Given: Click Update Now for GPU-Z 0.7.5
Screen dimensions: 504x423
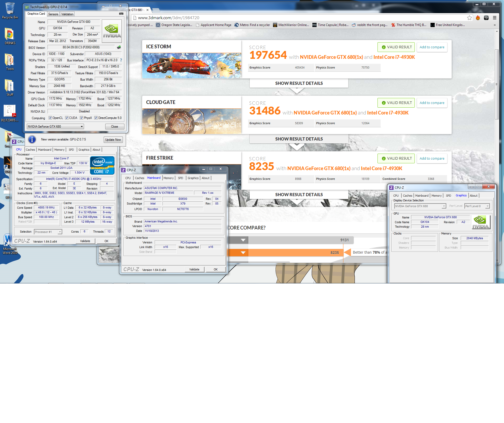Looking at the screenshot, I should 113,140.
